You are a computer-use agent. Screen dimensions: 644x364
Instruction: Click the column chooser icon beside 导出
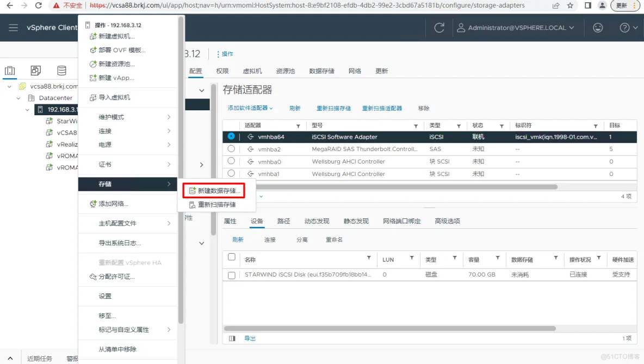click(x=232, y=338)
